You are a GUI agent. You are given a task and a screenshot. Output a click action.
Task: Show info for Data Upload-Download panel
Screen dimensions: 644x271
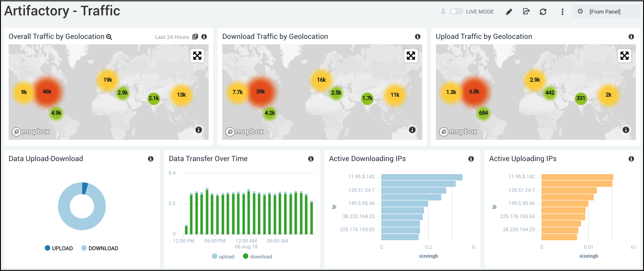(151, 159)
